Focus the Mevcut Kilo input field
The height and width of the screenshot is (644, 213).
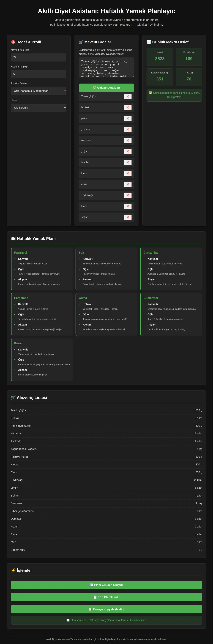[39, 57]
